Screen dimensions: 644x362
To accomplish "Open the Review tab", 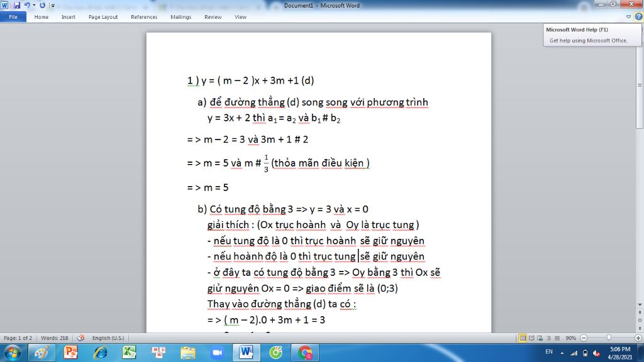I will coord(213,17).
